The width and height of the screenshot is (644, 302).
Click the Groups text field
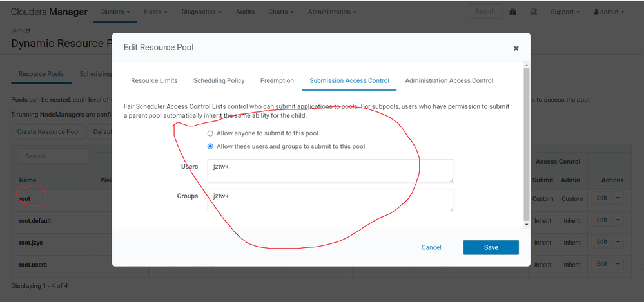click(331, 201)
